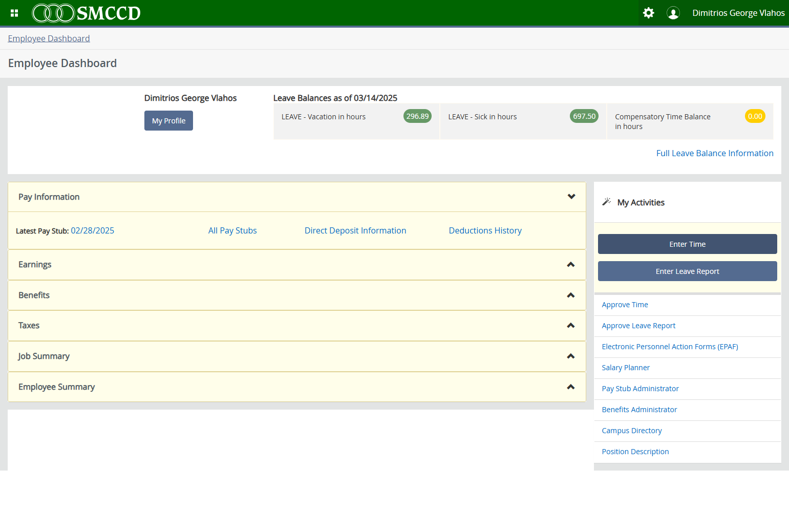Click 'Leave Balances as of 03/14/2025' heading

(335, 98)
